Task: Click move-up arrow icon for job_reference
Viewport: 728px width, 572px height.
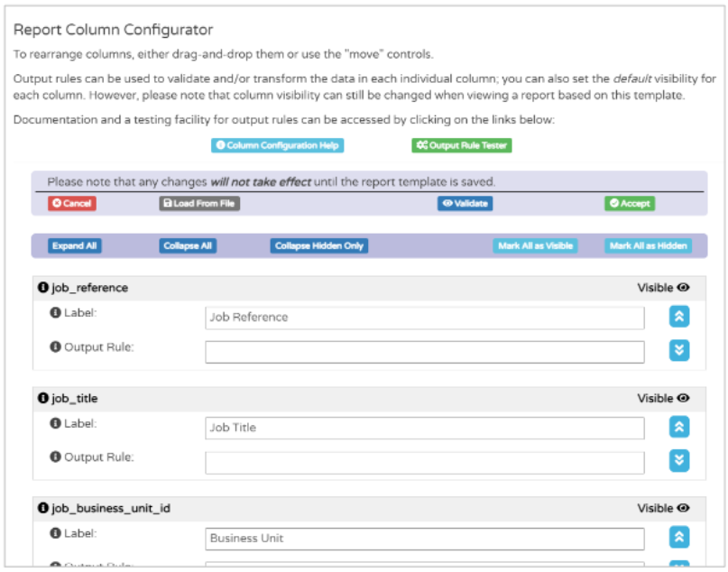Action: [x=679, y=317]
